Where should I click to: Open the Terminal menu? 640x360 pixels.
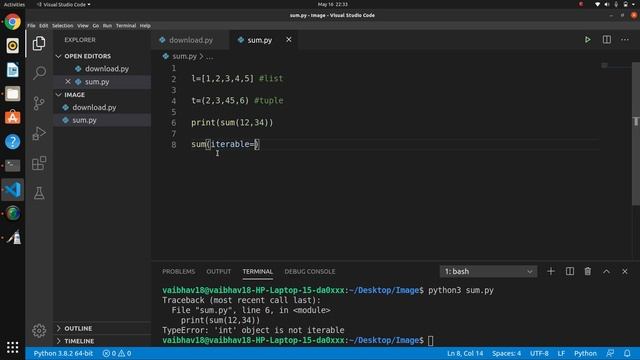pos(126,25)
